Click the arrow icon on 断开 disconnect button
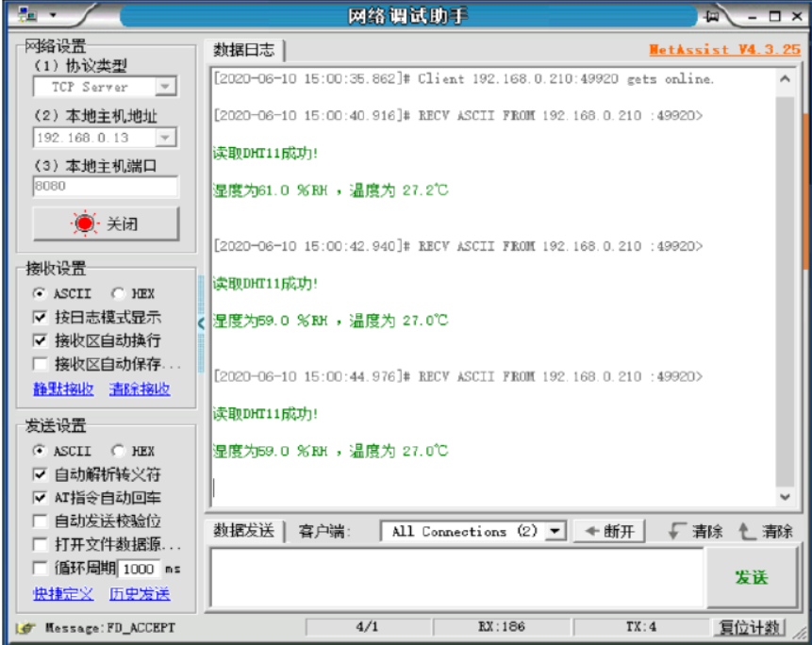The height and width of the screenshot is (645, 812). 593,531
